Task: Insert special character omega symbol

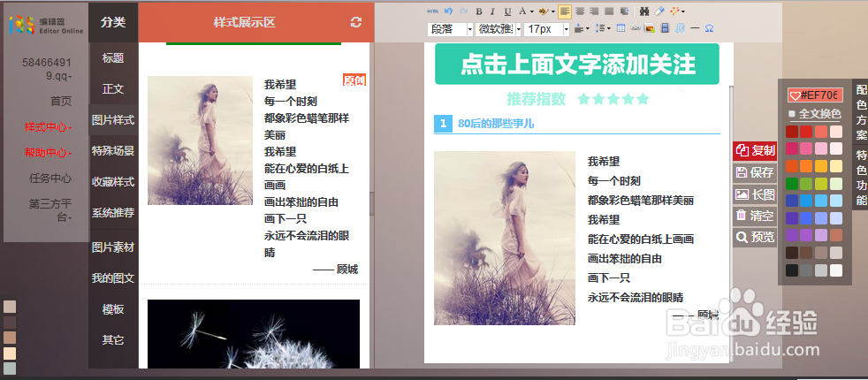Action: [709, 28]
